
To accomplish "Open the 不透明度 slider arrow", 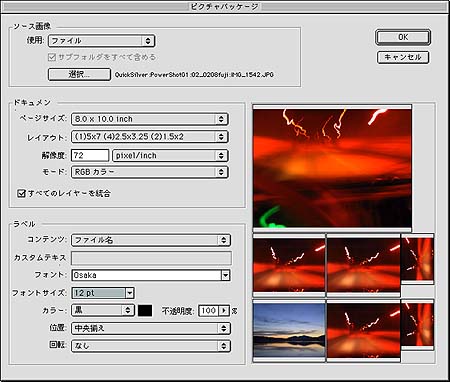I will (224, 311).
